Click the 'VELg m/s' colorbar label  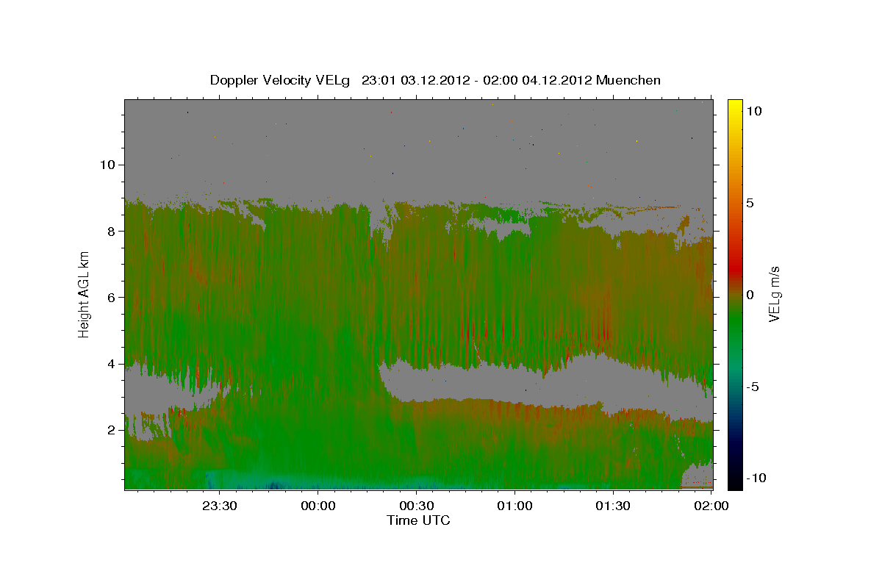(x=774, y=294)
